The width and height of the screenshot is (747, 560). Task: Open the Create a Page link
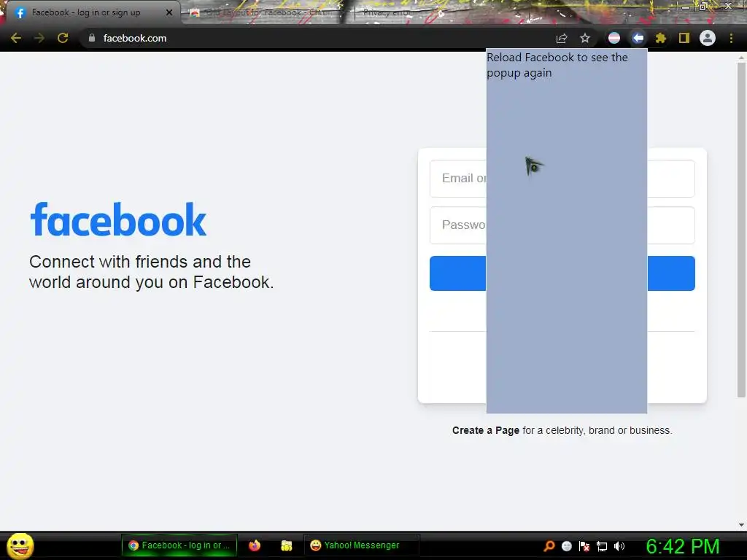click(x=485, y=430)
